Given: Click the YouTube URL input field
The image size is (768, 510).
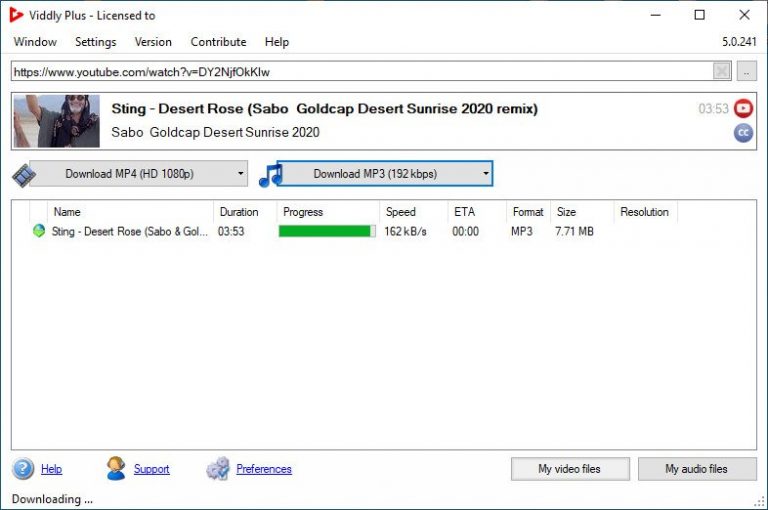Looking at the screenshot, I should tap(361, 72).
